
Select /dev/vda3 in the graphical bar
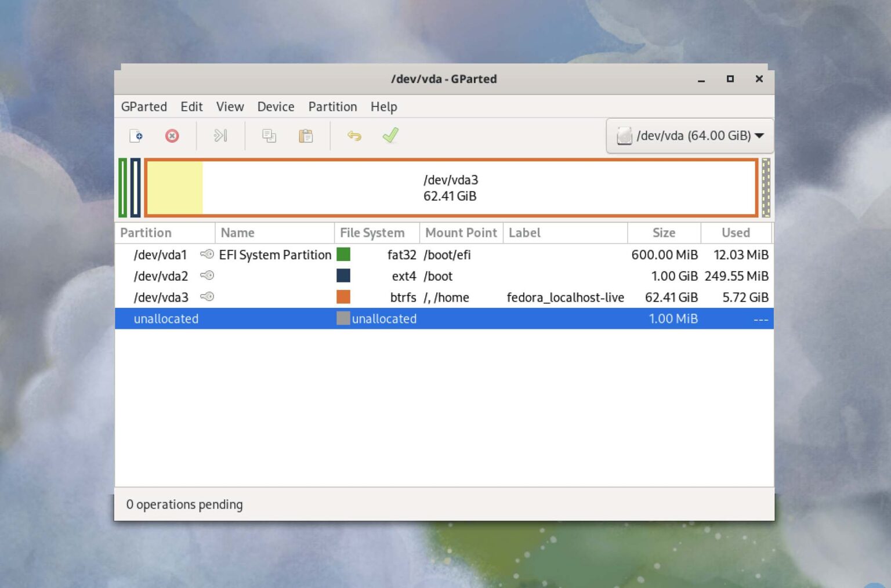(451, 188)
